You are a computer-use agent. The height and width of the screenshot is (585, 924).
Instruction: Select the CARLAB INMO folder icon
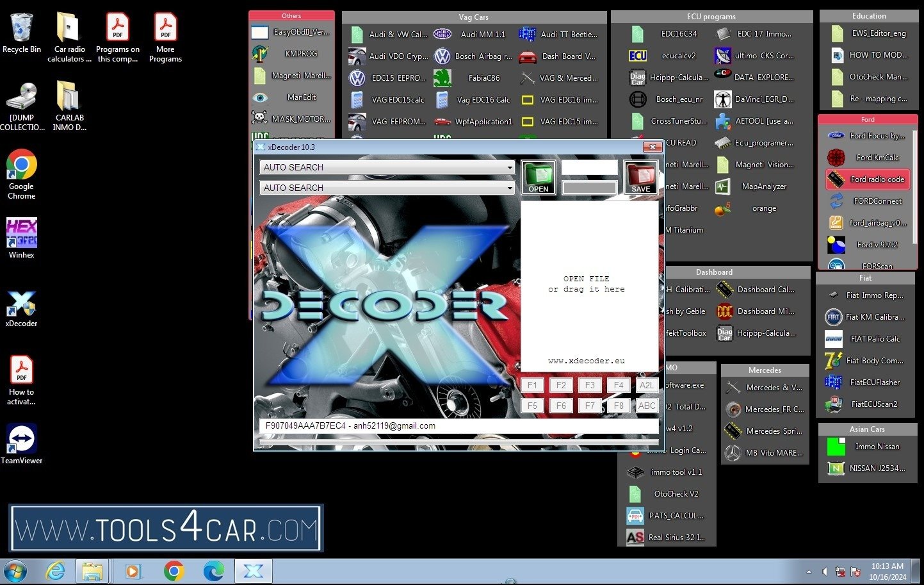click(x=69, y=106)
